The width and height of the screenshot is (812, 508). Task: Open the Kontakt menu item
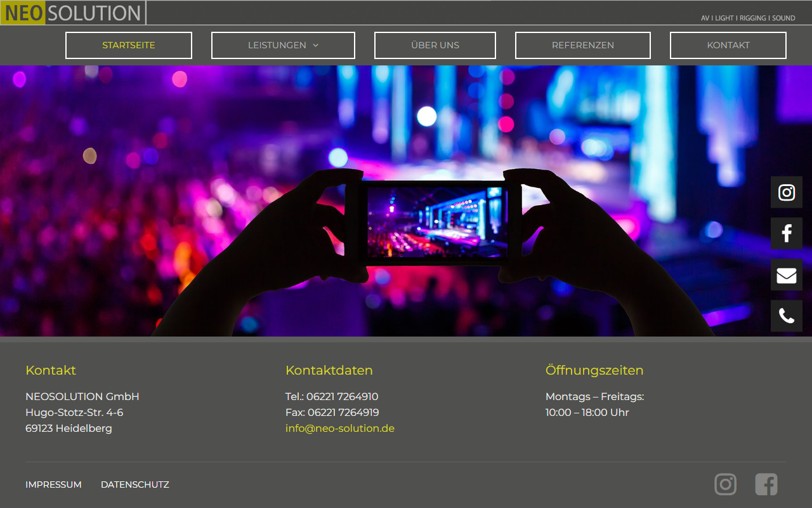tap(728, 45)
